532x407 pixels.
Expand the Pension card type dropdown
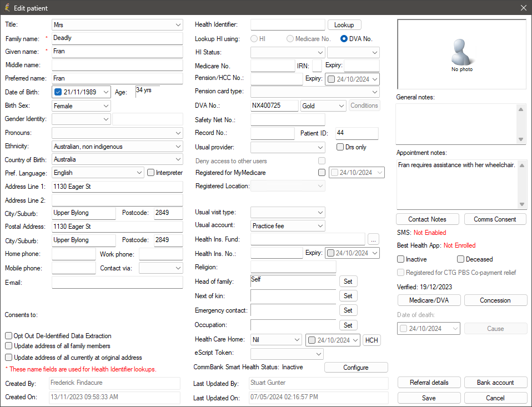tap(315, 92)
